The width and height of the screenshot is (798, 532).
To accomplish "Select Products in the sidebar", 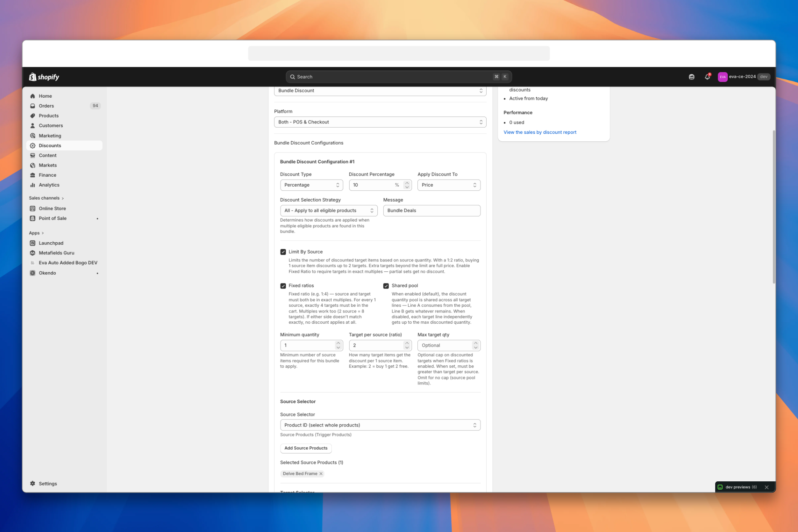I will (x=49, y=116).
